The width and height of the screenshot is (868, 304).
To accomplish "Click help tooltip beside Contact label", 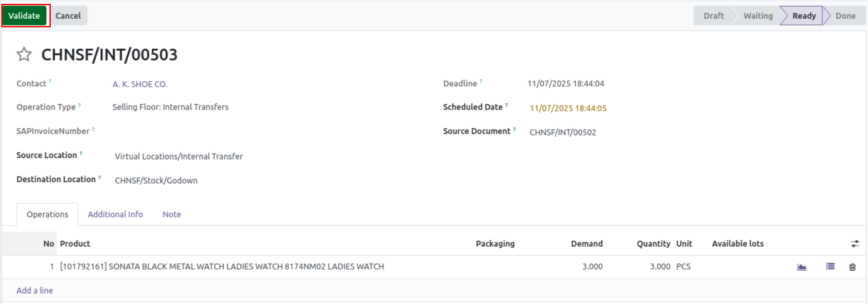I will (50, 81).
